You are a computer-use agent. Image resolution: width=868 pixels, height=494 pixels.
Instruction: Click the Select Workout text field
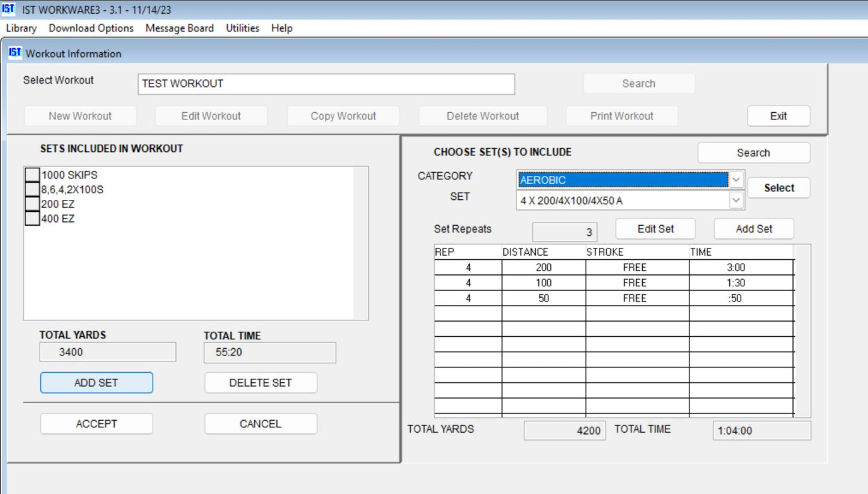click(326, 84)
